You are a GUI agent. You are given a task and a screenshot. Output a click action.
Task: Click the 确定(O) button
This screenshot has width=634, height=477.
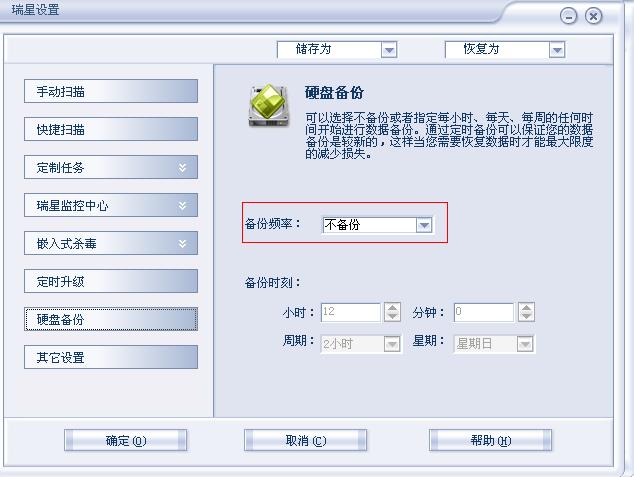pyautogui.click(x=126, y=440)
